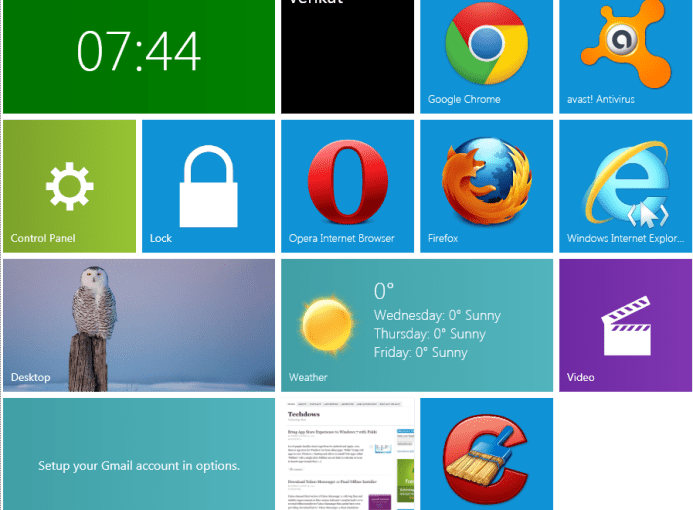Launch Opera Internet Browser tile

click(x=347, y=186)
